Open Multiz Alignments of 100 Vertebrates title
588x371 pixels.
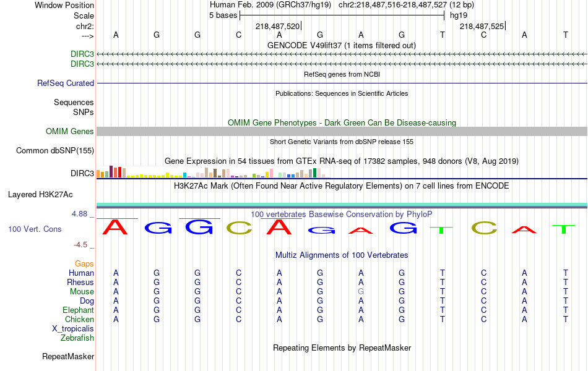coord(342,255)
